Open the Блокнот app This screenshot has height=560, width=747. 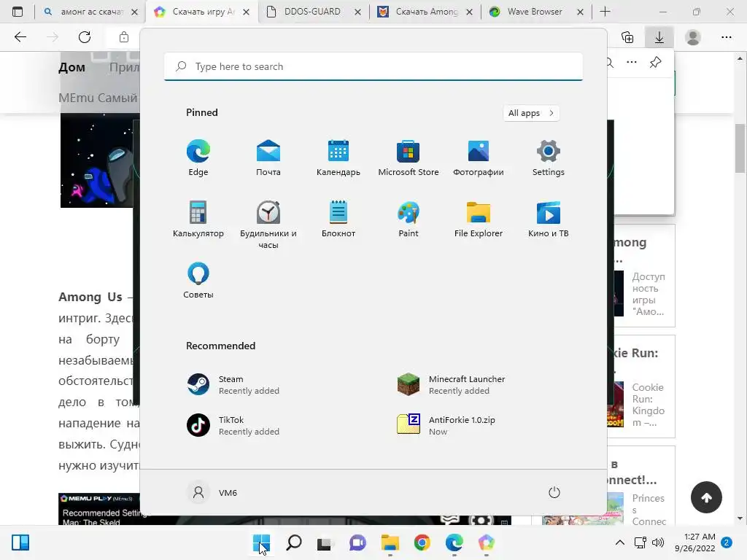(x=338, y=219)
